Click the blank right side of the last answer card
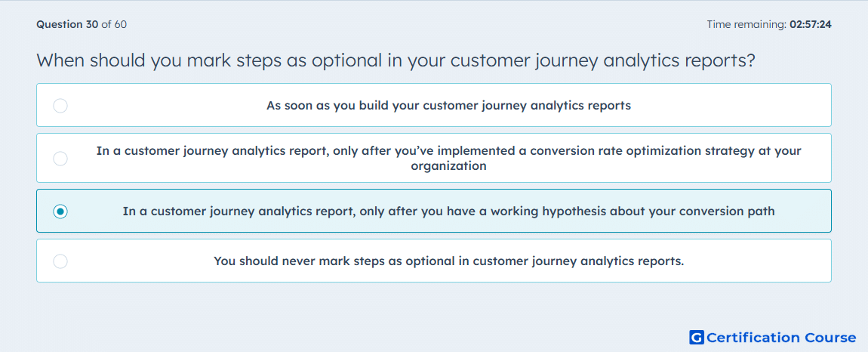Viewport: 868px width, 352px height. pos(759,261)
